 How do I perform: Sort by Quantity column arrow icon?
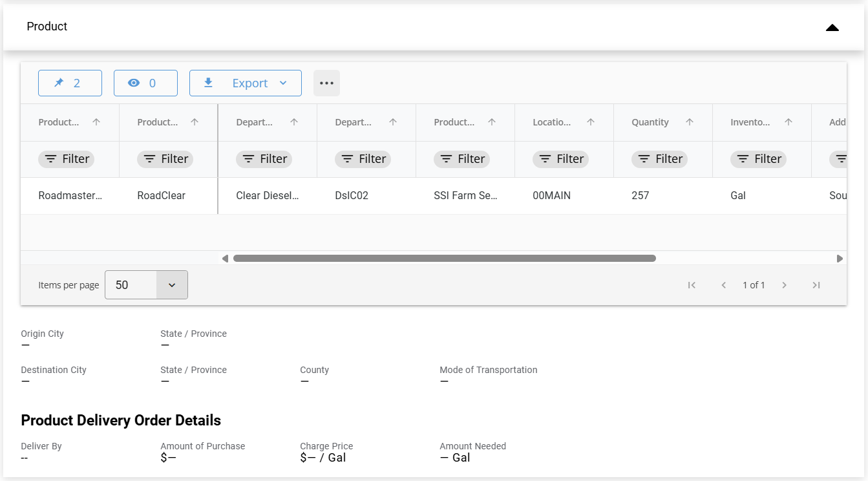[690, 122]
